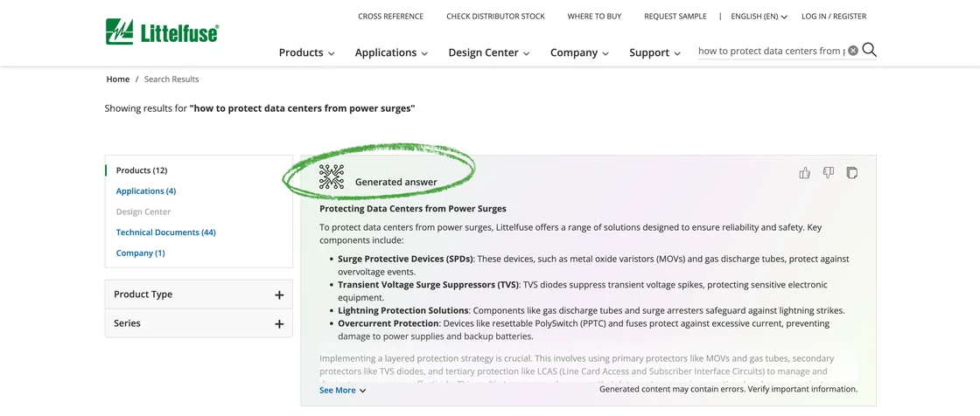980x416 pixels.
Task: Open Check Distributor Stock link
Action: tap(495, 17)
